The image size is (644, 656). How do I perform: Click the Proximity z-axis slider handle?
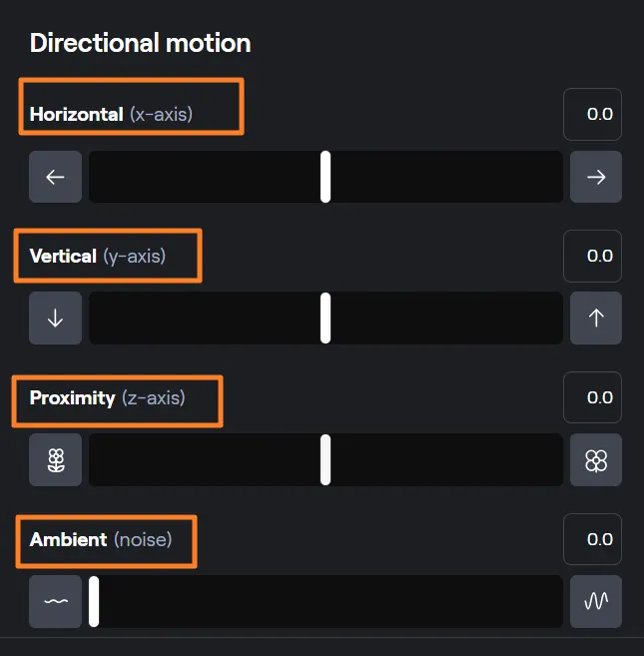325,459
